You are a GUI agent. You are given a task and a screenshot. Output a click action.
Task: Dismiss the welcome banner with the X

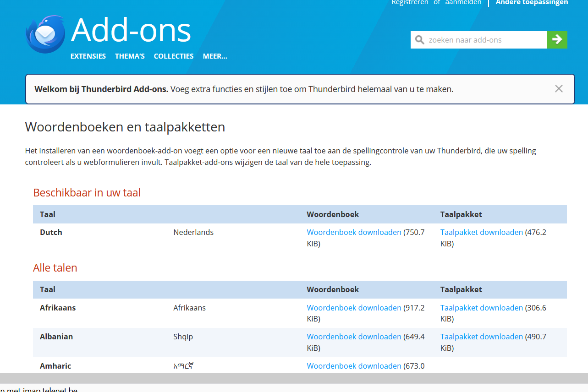[x=559, y=88]
